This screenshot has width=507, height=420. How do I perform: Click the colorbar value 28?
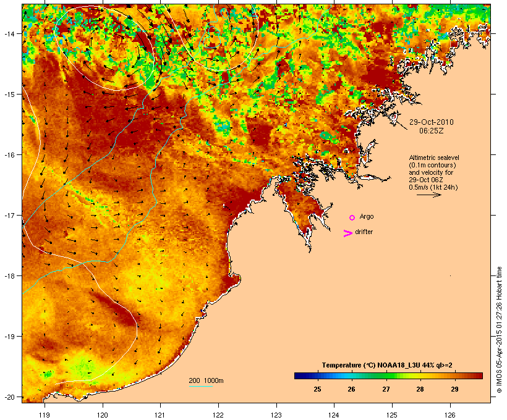click(x=420, y=389)
